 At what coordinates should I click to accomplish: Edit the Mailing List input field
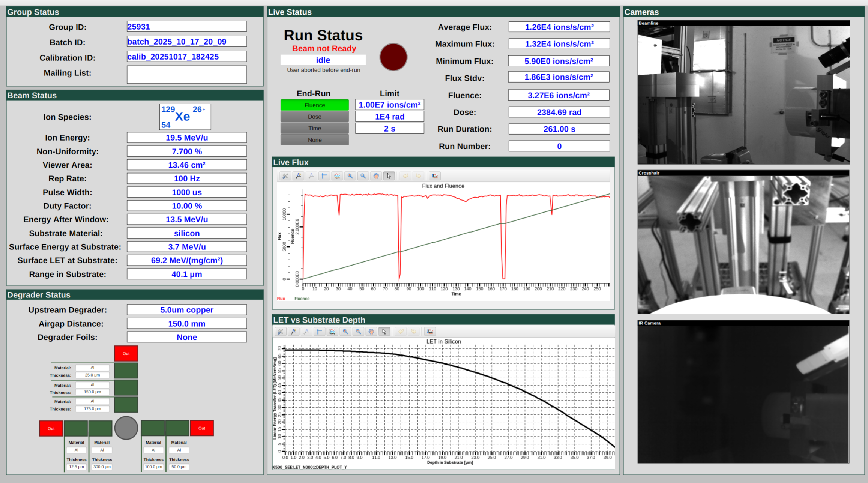[186, 74]
